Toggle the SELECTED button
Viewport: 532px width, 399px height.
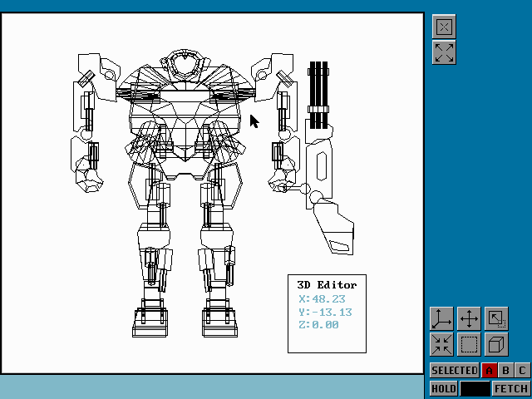pyautogui.click(x=454, y=371)
